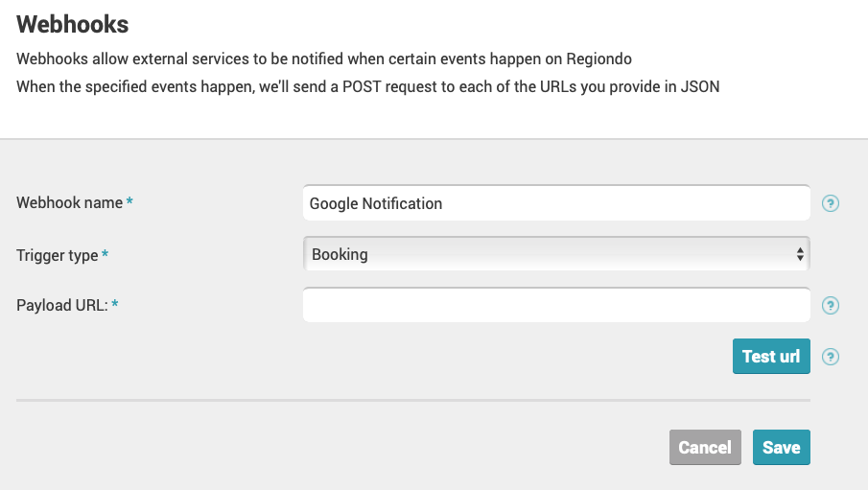Cancel webhook editing
The height and width of the screenshot is (490, 868).
(705, 447)
